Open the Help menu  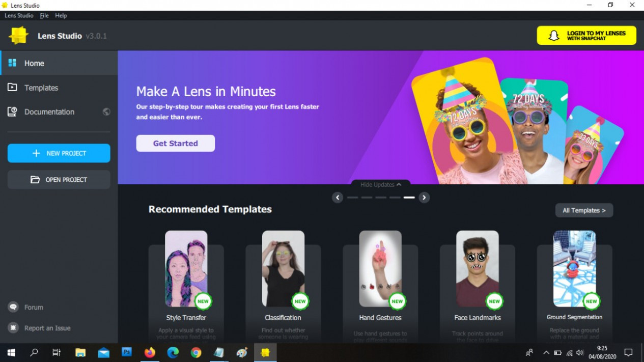[x=61, y=16]
